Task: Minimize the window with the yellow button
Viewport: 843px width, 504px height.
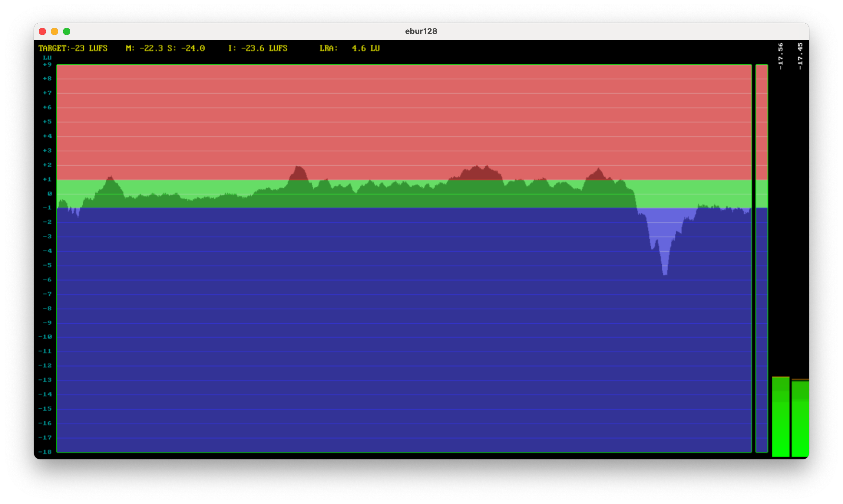Action: (x=55, y=31)
